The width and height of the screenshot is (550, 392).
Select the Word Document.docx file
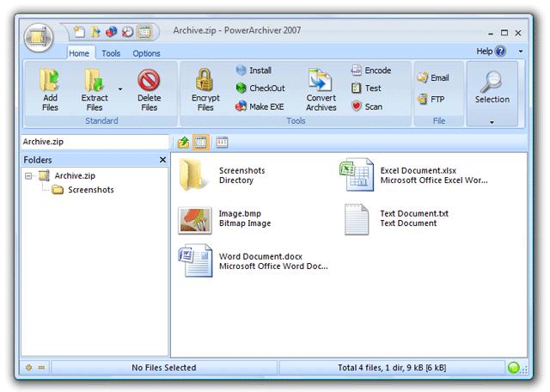pos(253,260)
